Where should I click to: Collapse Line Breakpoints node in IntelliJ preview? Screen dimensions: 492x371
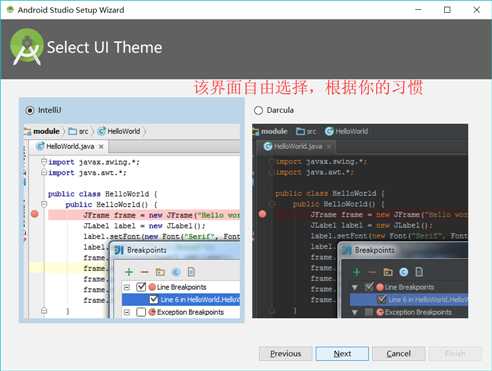click(127, 287)
